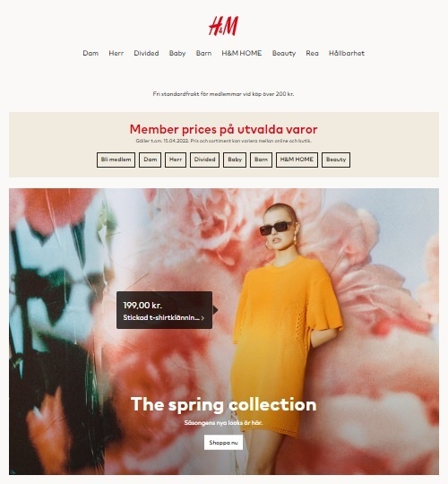The image size is (448, 484).
Task: Click the Divided member prices button
Action: pyautogui.click(x=204, y=160)
